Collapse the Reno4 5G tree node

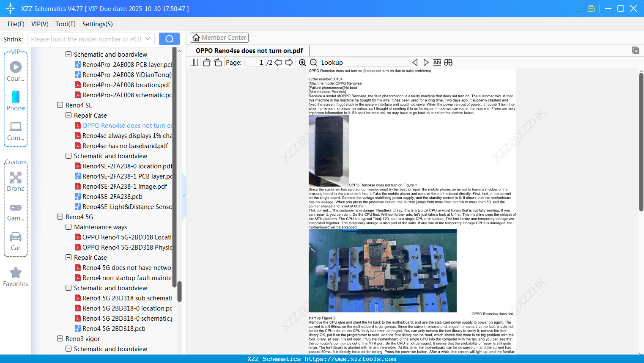[x=60, y=217]
